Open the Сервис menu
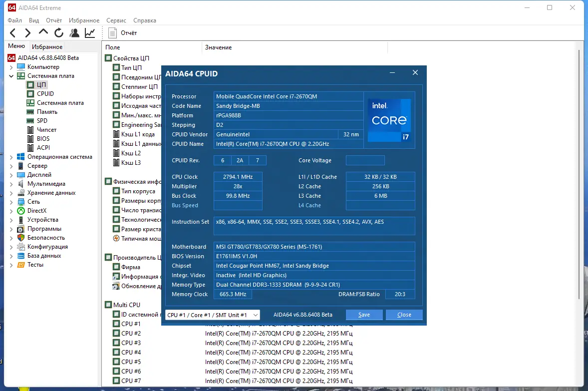Screen dimensions: 588x391 (116, 20)
